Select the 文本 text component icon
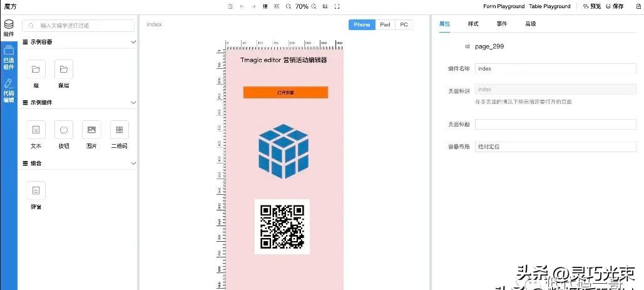 36,130
